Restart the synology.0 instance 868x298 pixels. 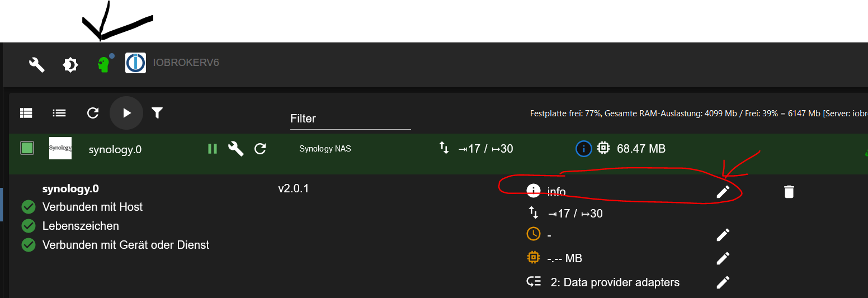point(260,149)
